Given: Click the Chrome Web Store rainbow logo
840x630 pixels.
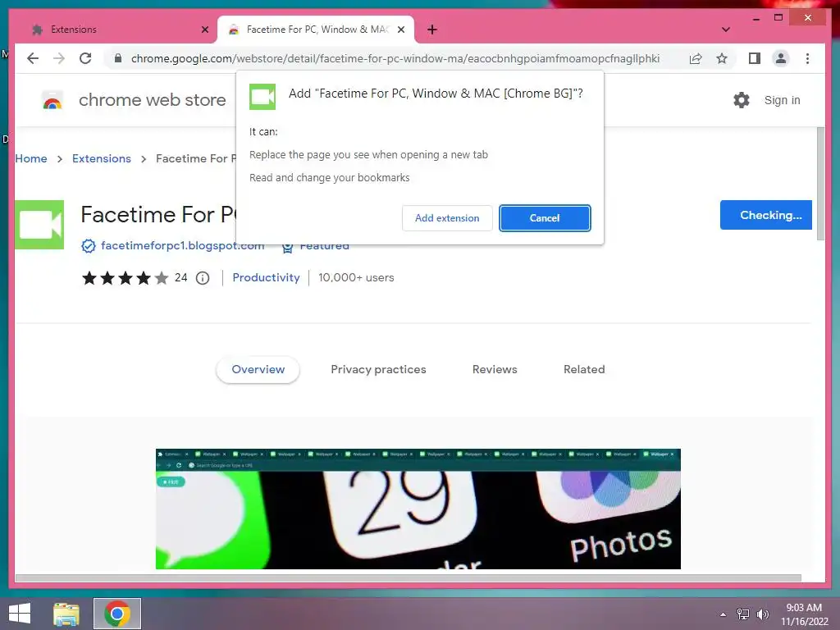Looking at the screenshot, I should coord(52,100).
